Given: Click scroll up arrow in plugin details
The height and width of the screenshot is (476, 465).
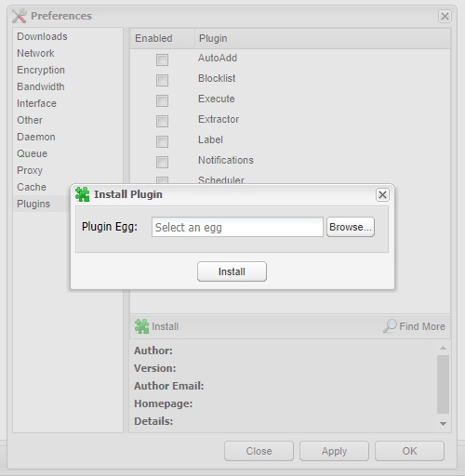Looking at the screenshot, I should (443, 348).
